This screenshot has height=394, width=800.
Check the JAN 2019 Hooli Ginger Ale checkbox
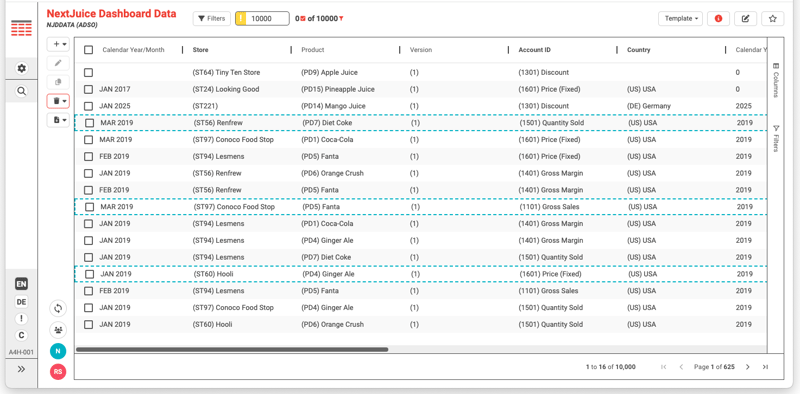coord(90,274)
